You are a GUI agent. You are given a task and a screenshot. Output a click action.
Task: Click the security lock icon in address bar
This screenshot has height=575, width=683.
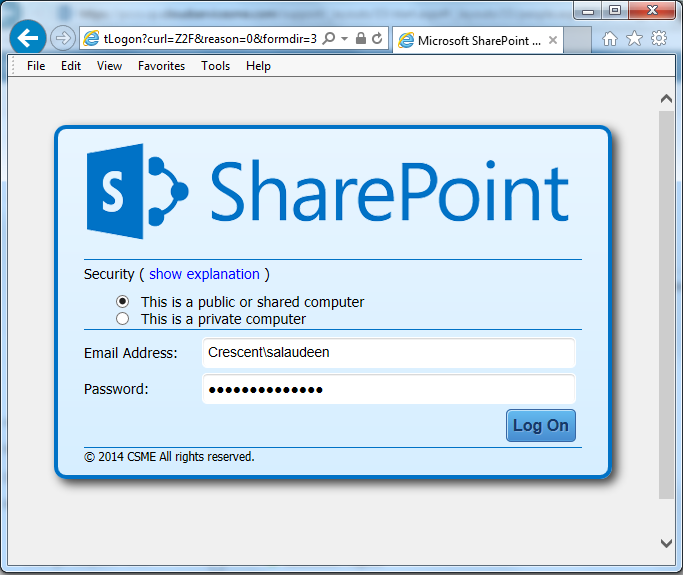click(361, 38)
